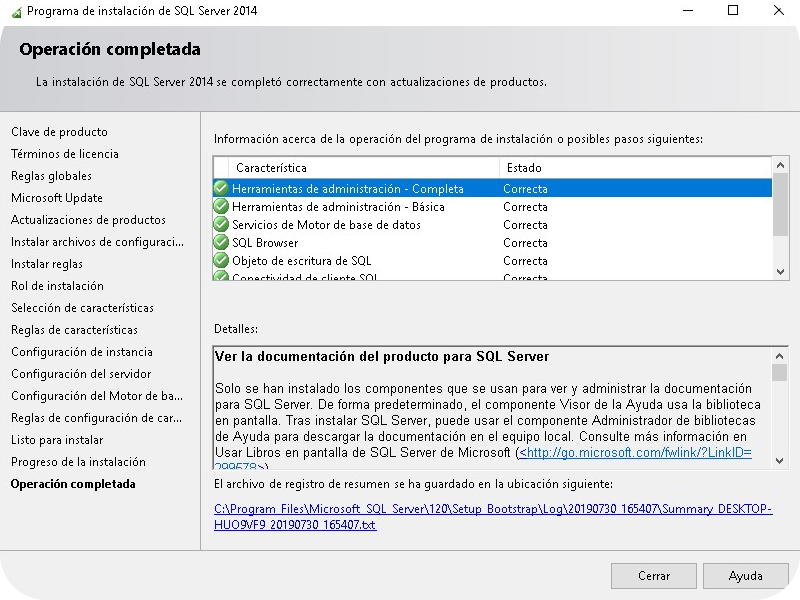Click the SQL Server icon in the title bar
The height and width of the screenshot is (600, 800).
[14, 11]
